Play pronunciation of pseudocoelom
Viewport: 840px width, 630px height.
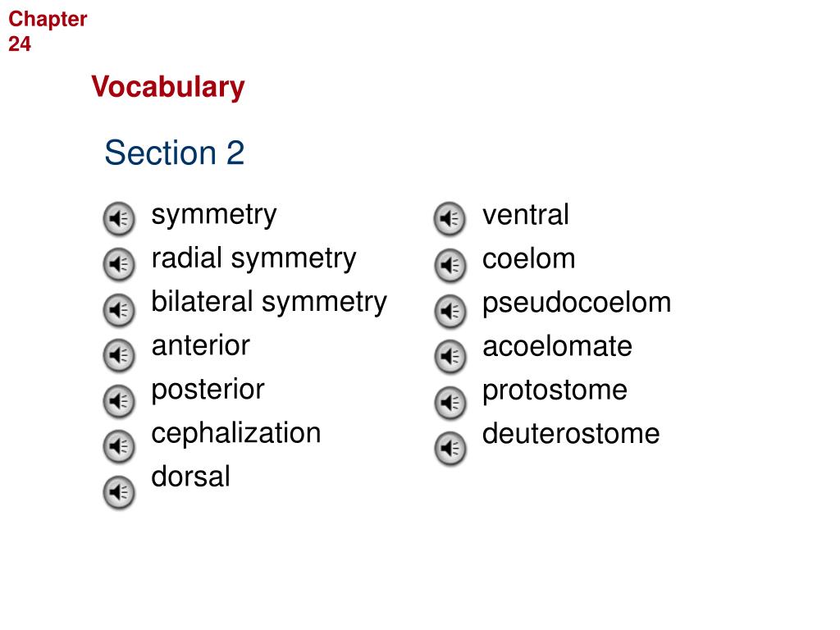click(x=450, y=311)
